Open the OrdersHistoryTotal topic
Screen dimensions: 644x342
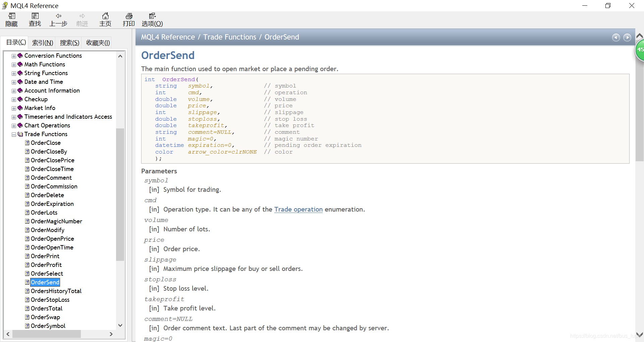[x=56, y=291]
